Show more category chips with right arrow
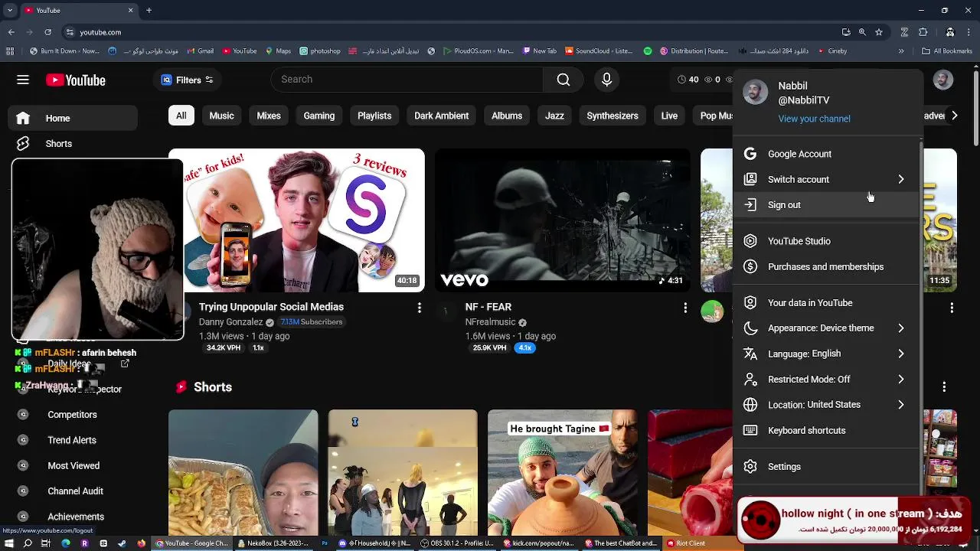Screen dimensions: 980x551 coord(954,116)
